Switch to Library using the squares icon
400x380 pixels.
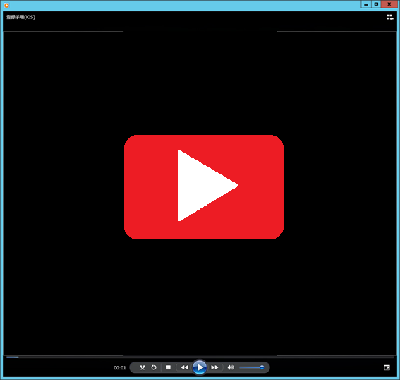pyautogui.click(x=390, y=17)
